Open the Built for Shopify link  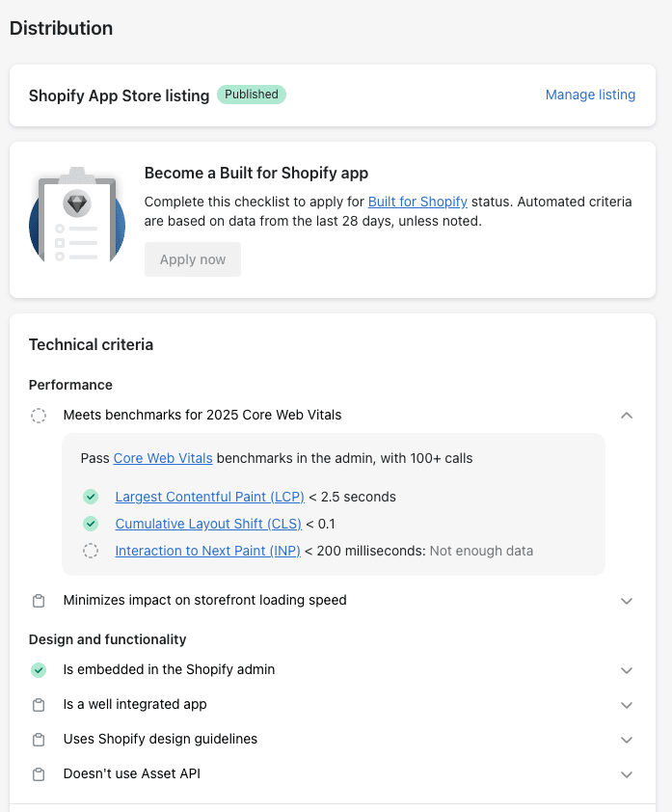pyautogui.click(x=417, y=202)
